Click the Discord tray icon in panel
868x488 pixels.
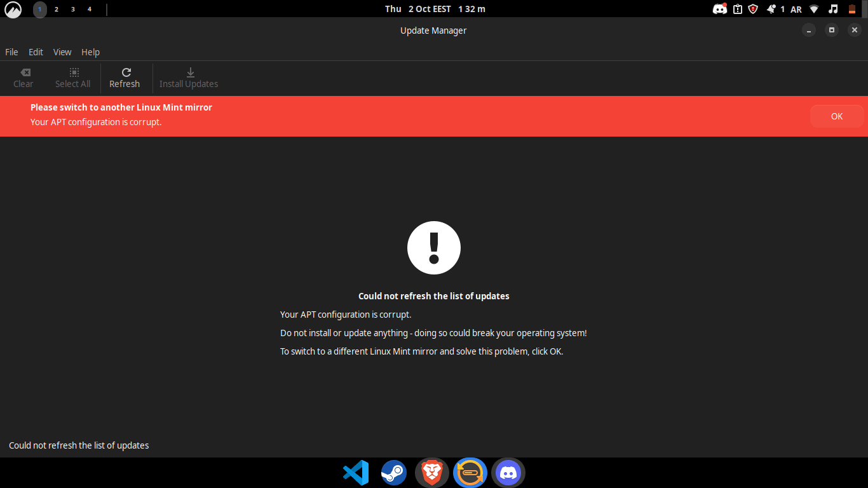(720, 9)
